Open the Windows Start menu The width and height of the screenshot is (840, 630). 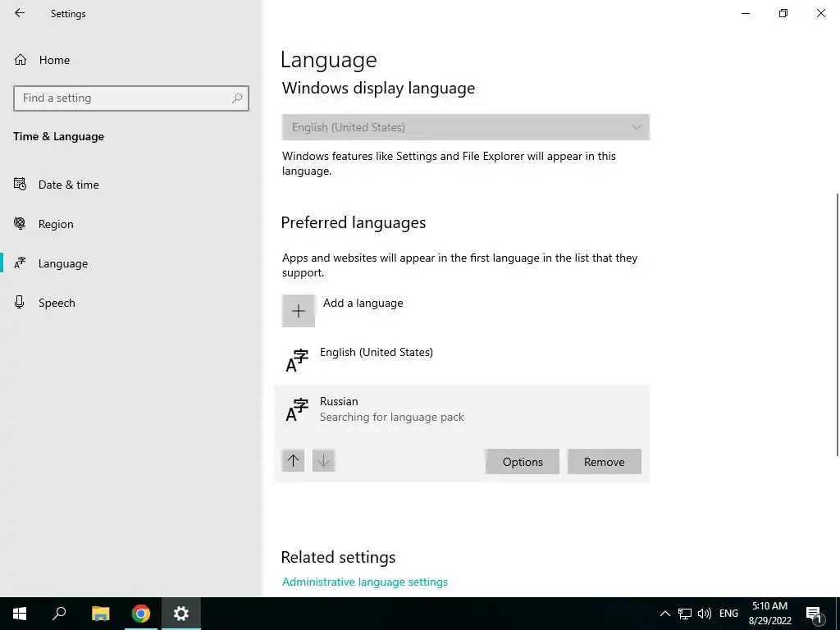pos(20,614)
